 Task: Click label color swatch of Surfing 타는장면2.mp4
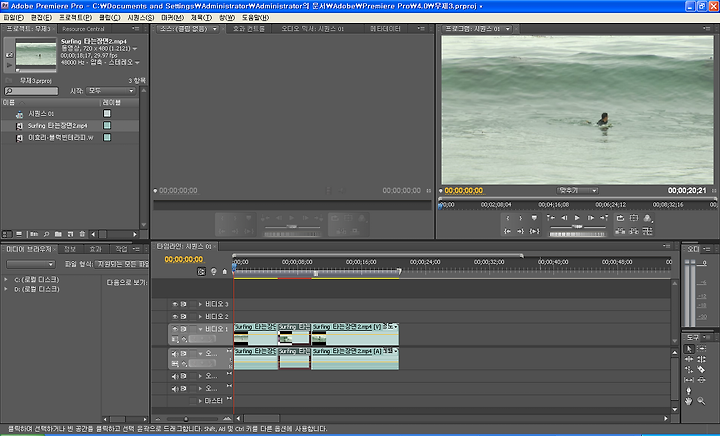pyautogui.click(x=107, y=125)
